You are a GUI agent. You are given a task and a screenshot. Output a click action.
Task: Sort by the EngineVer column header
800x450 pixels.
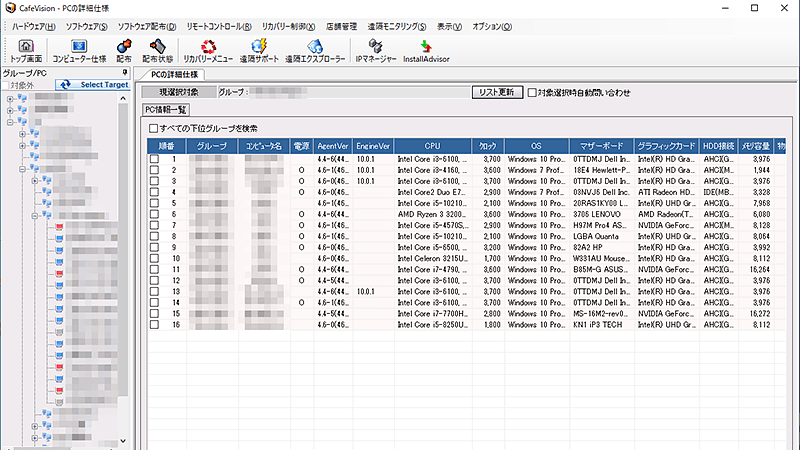point(373,146)
